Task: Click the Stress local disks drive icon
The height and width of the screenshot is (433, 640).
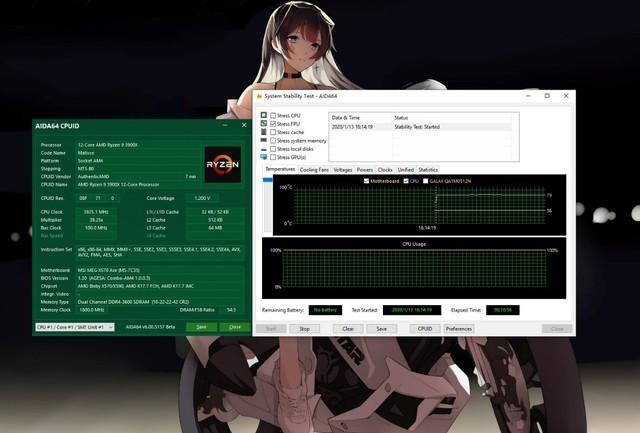Action: pyautogui.click(x=264, y=149)
